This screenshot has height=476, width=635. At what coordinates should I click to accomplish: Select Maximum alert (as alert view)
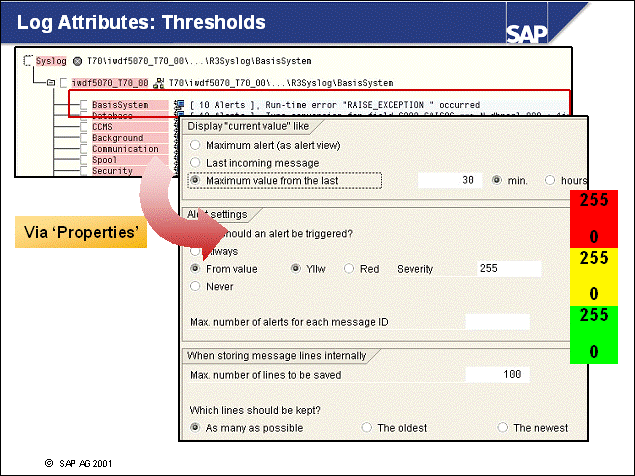(x=196, y=145)
